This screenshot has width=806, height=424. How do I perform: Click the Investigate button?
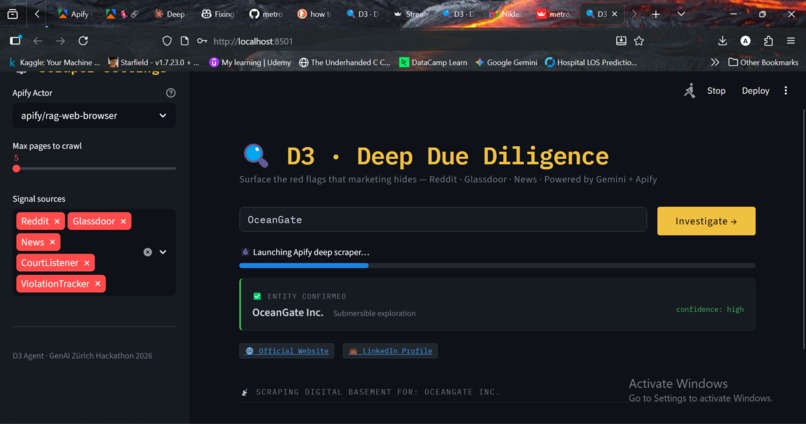click(x=706, y=221)
